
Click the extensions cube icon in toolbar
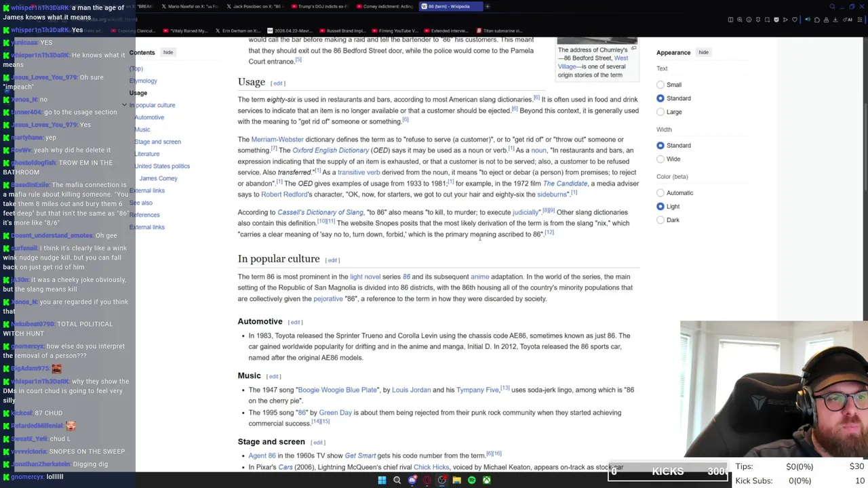[817, 20]
